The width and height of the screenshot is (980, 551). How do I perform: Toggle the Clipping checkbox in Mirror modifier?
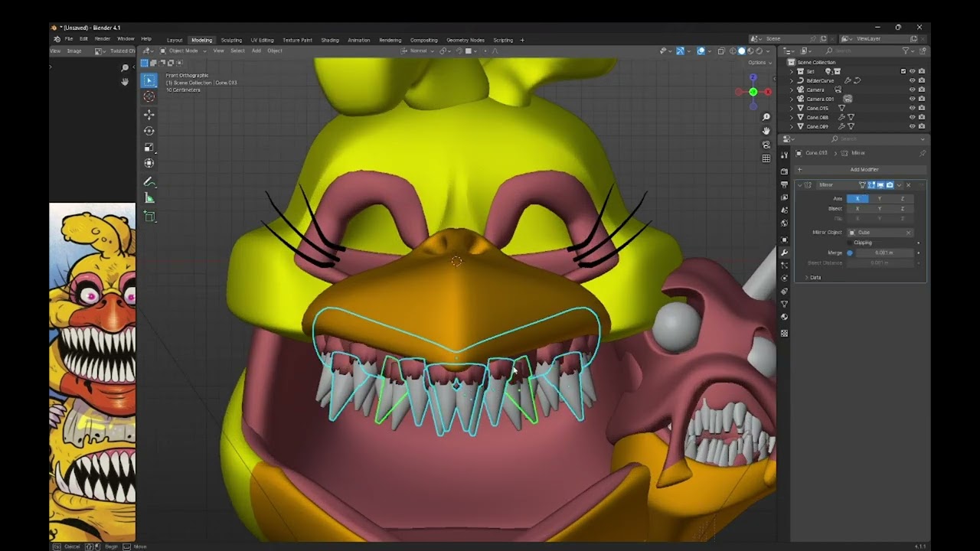tap(850, 243)
